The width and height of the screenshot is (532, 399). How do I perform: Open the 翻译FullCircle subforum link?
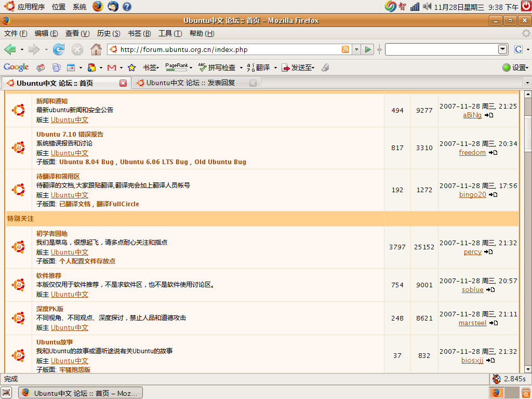coord(118,204)
